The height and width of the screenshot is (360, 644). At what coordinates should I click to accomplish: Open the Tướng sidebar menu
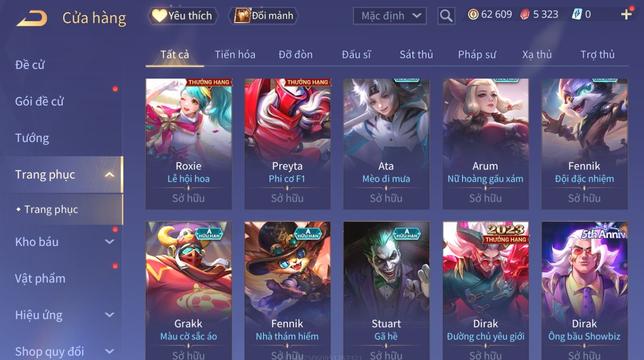click(x=32, y=138)
